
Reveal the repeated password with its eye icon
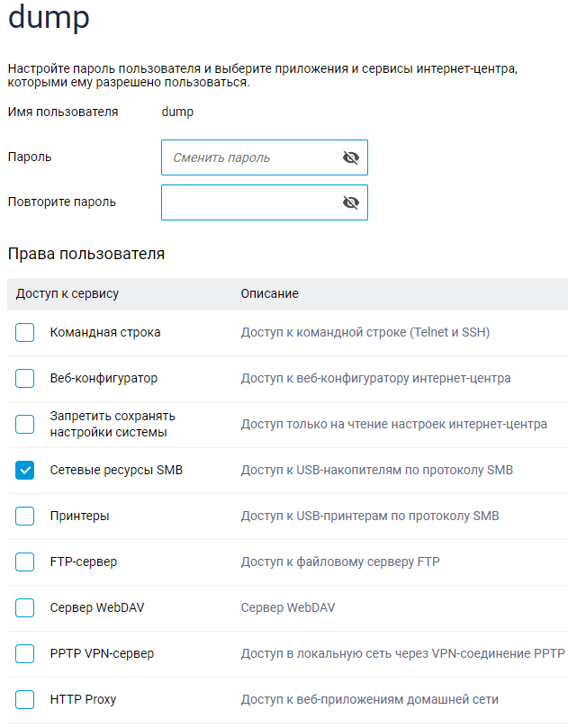coord(351,202)
